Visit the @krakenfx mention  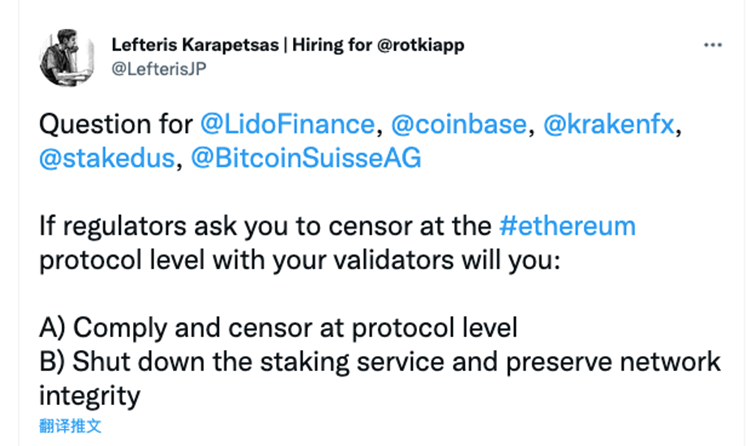(x=608, y=124)
